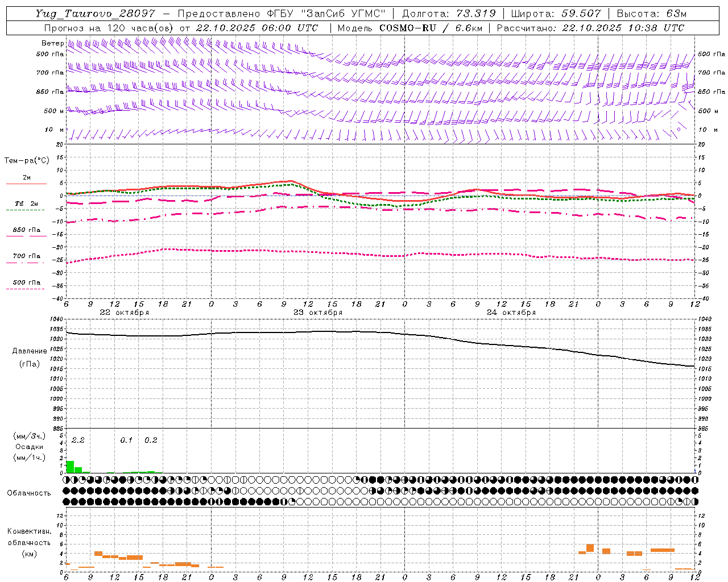The width and height of the screenshot is (728, 582).
Task: Click the solid red 2м legend line sample
Action: (26, 184)
